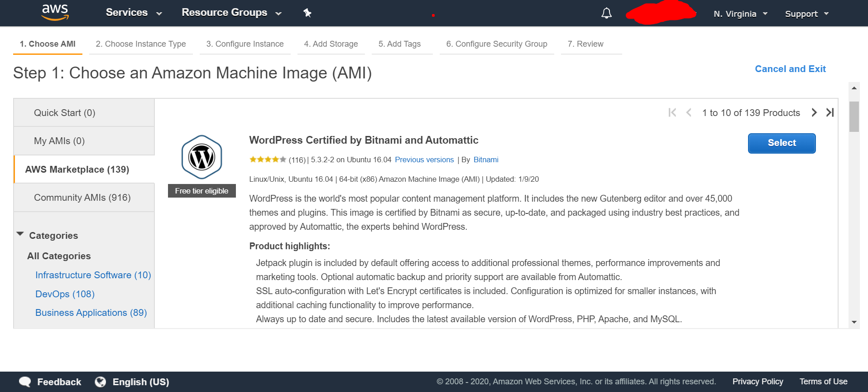868x392 pixels.
Task: Go to Configure Instance step
Action: click(245, 44)
